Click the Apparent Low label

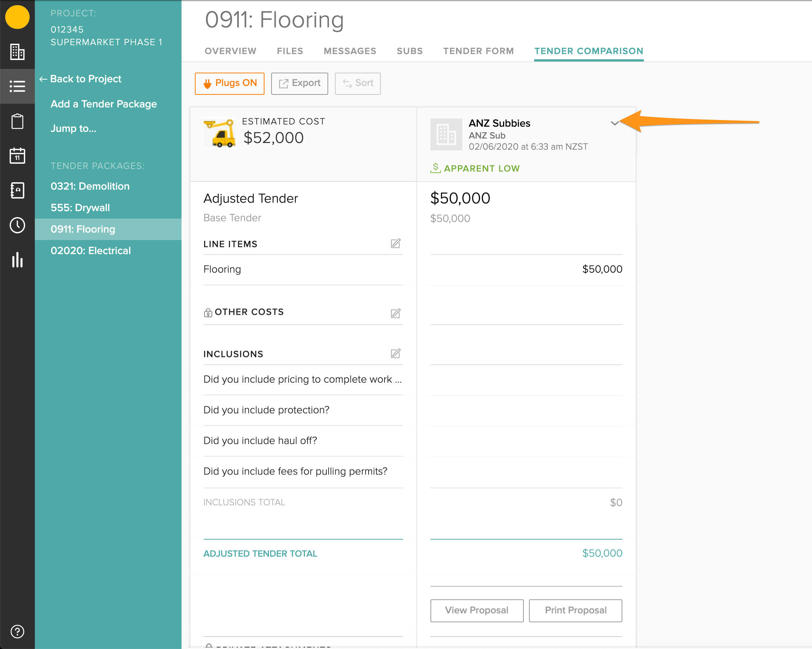482,169
